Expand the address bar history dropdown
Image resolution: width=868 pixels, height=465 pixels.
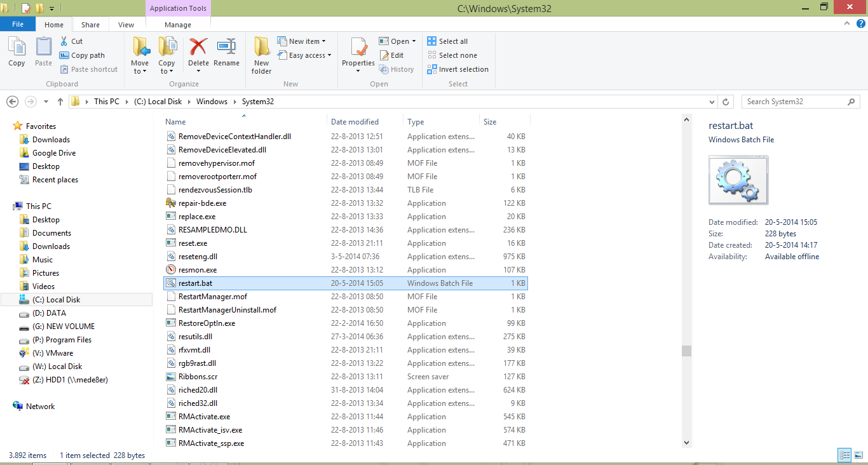pyautogui.click(x=712, y=102)
